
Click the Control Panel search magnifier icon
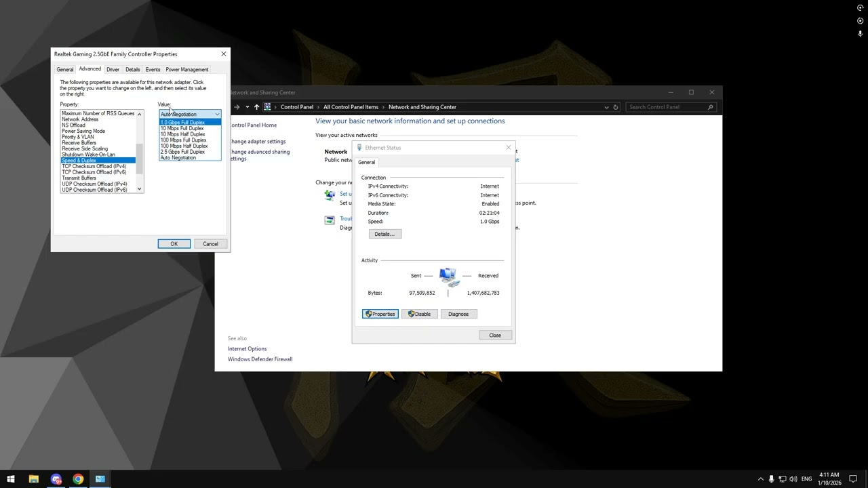coord(710,107)
